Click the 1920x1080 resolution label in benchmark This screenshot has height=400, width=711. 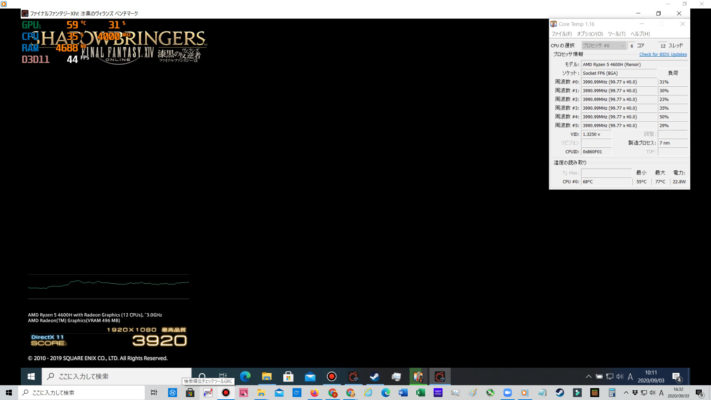pos(131,330)
